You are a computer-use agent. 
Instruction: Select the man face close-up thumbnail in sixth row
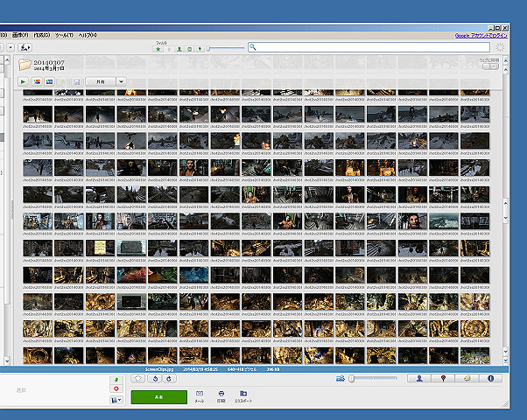click(412, 221)
